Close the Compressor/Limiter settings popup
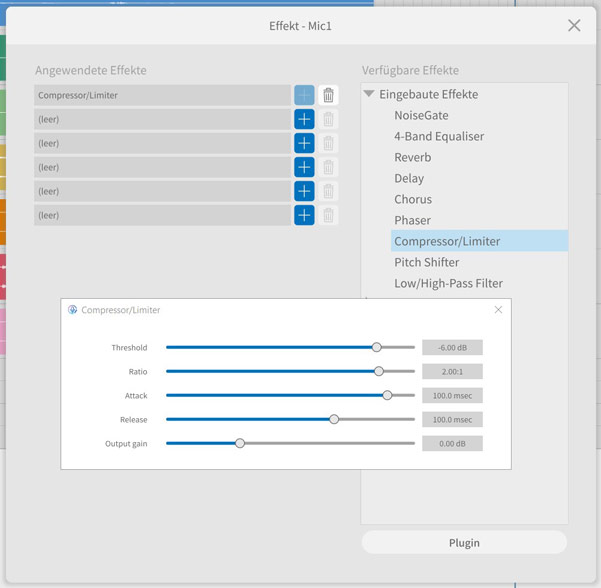This screenshot has width=601, height=588. (x=498, y=310)
